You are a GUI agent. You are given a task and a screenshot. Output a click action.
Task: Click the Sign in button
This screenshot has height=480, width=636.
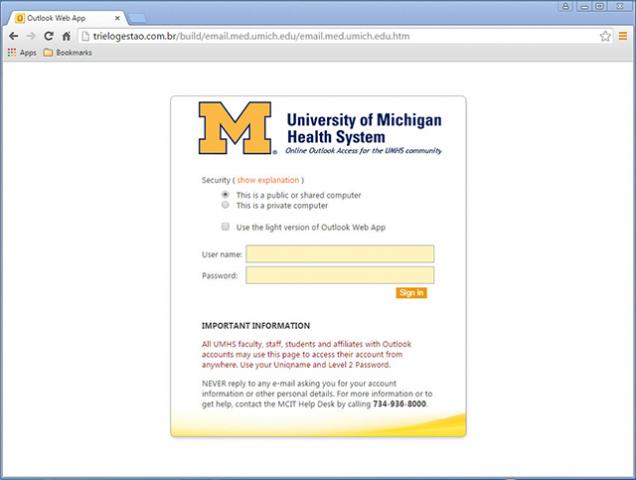(411, 293)
